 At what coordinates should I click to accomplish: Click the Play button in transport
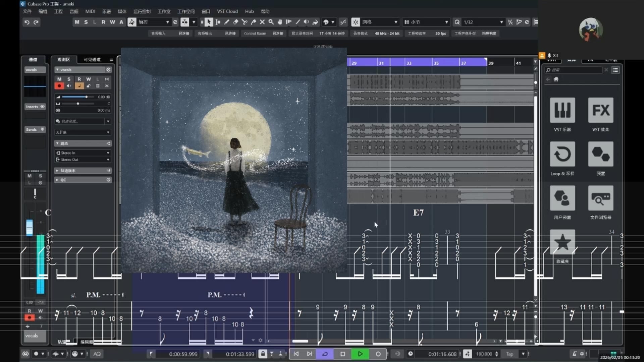pyautogui.click(x=360, y=354)
